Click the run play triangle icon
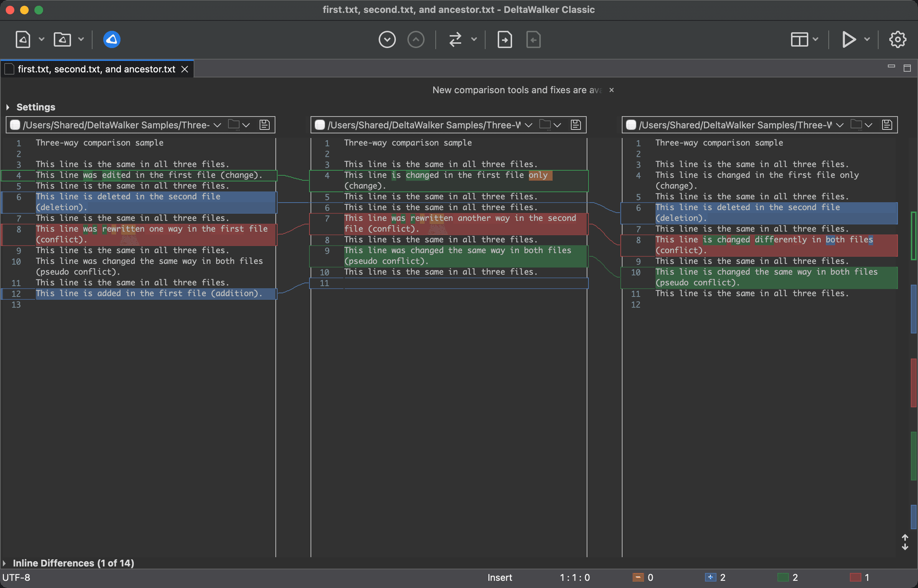The width and height of the screenshot is (918, 588). coord(848,39)
